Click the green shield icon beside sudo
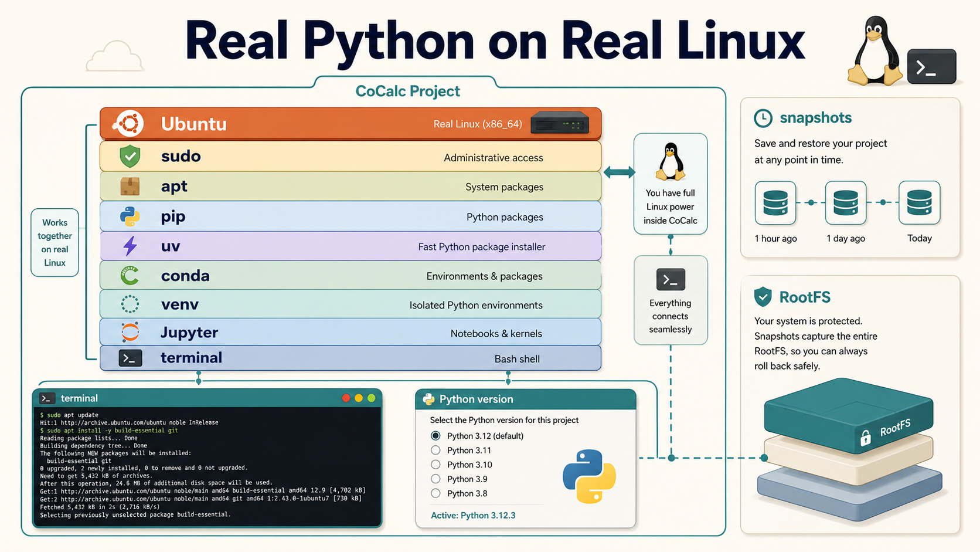Image resolution: width=980 pixels, height=552 pixels. (x=130, y=157)
